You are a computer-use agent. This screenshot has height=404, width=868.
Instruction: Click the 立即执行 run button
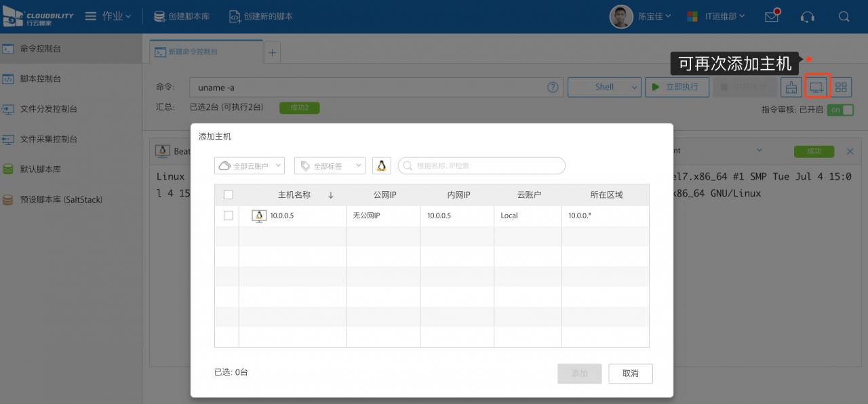pyautogui.click(x=676, y=87)
